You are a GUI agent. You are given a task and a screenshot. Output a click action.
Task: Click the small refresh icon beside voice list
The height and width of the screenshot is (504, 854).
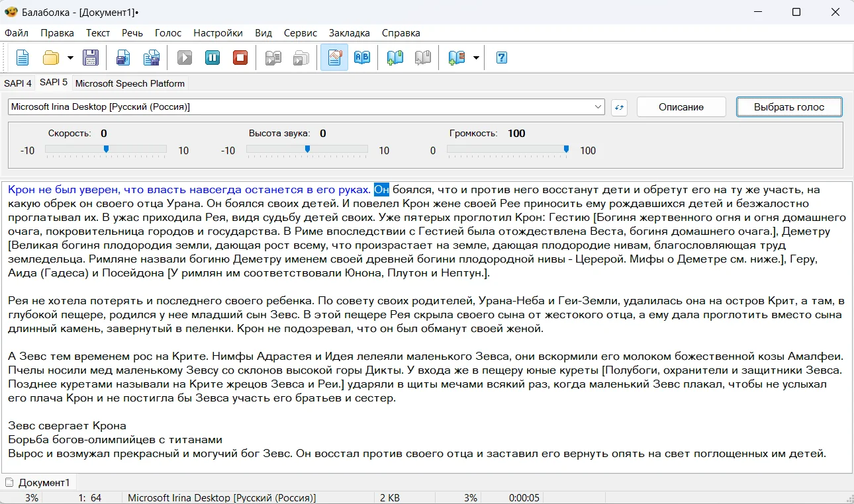click(619, 107)
